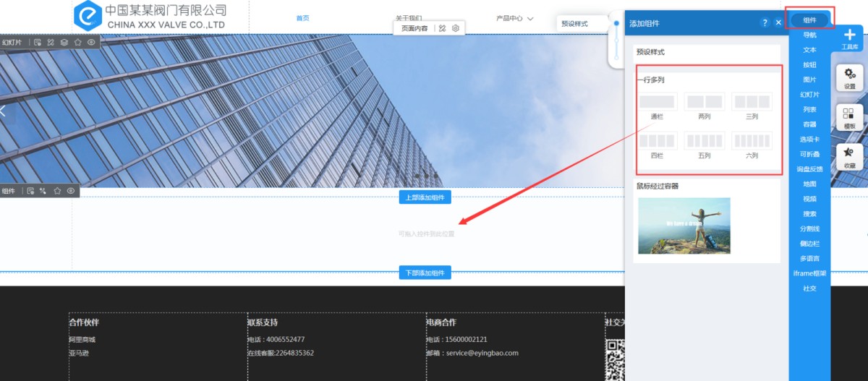This screenshot has width=868, height=381.
Task: Click the 组件 toolbar style wand icon
Action: tap(43, 191)
